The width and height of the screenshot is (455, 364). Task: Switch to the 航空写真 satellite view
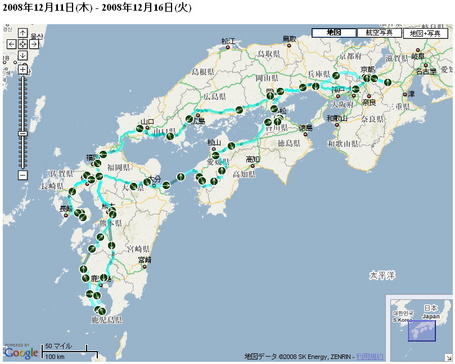click(379, 33)
